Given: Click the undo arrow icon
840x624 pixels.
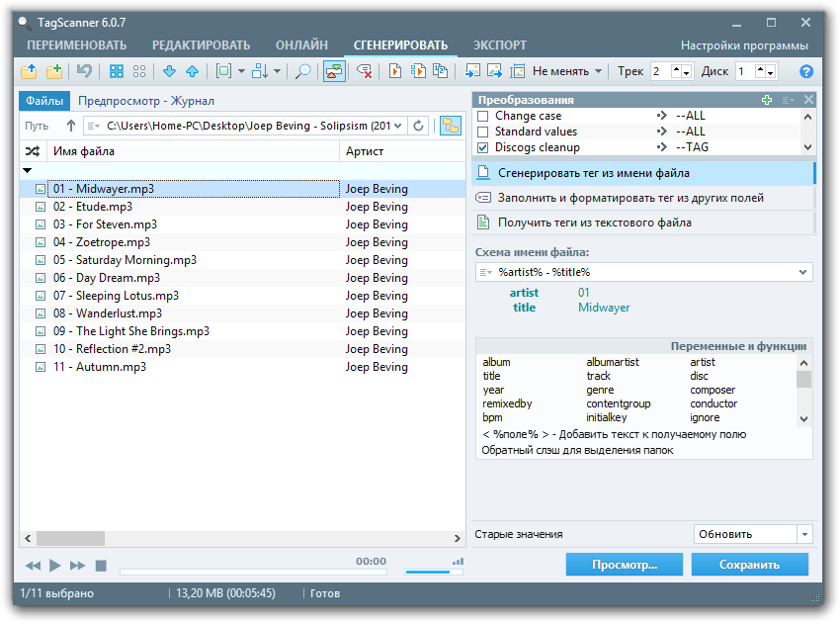Looking at the screenshot, I should pos(85,71).
